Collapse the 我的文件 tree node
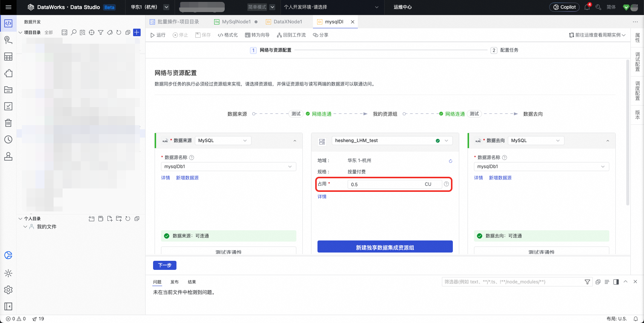Viewport: 644px width, 323px height. click(x=25, y=227)
